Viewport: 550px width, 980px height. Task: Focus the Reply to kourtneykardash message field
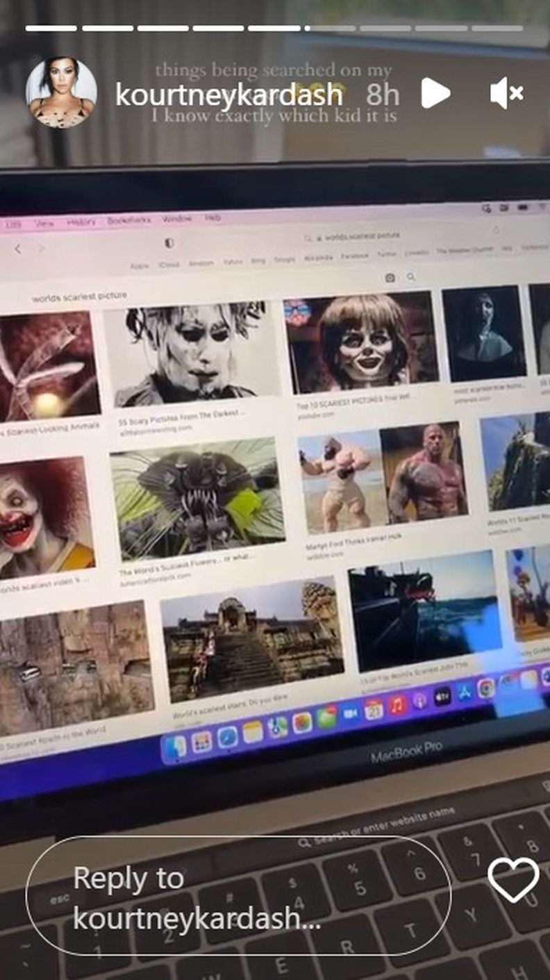click(238, 896)
